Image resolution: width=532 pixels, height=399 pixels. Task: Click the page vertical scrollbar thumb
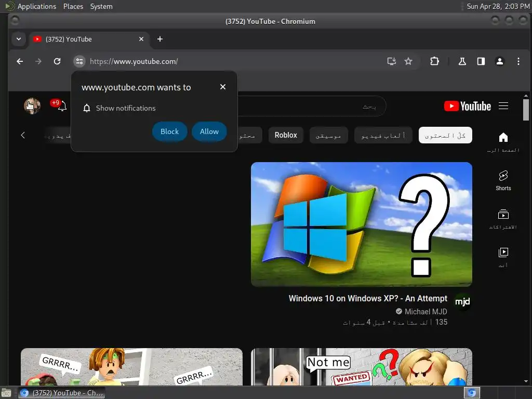(x=526, y=110)
